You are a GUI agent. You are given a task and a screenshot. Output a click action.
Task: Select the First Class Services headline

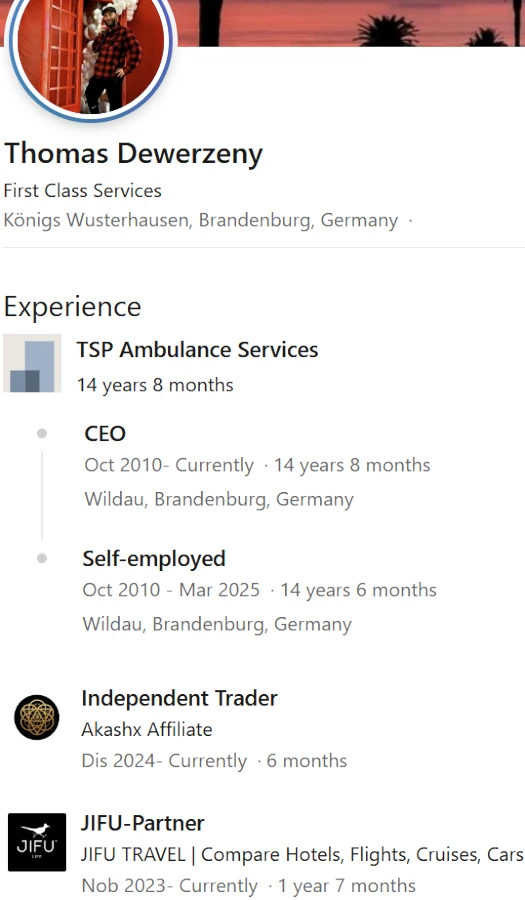coord(83,191)
